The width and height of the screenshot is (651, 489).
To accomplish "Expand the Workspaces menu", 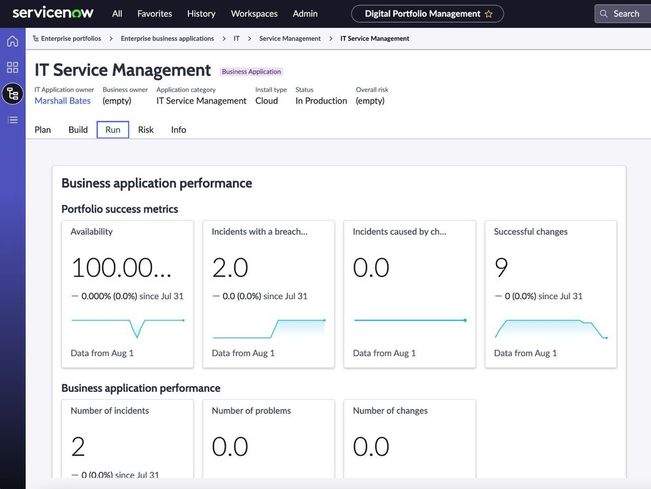I will pos(253,14).
